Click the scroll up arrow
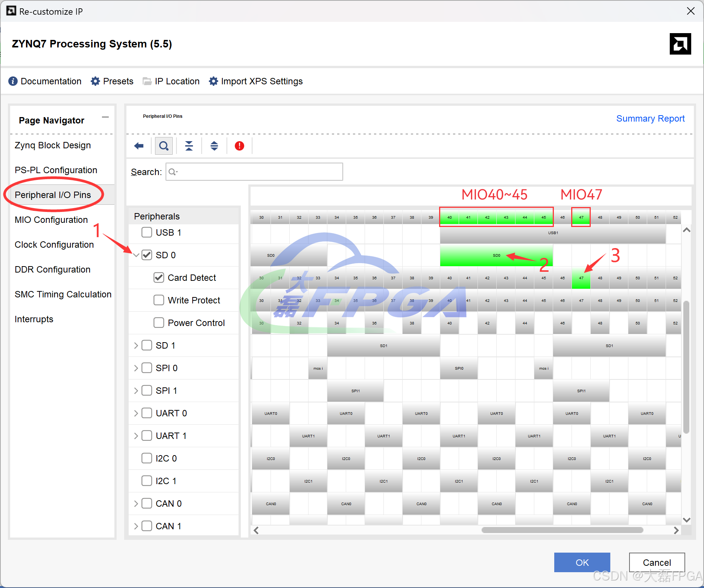The height and width of the screenshot is (588, 704). coord(686,230)
